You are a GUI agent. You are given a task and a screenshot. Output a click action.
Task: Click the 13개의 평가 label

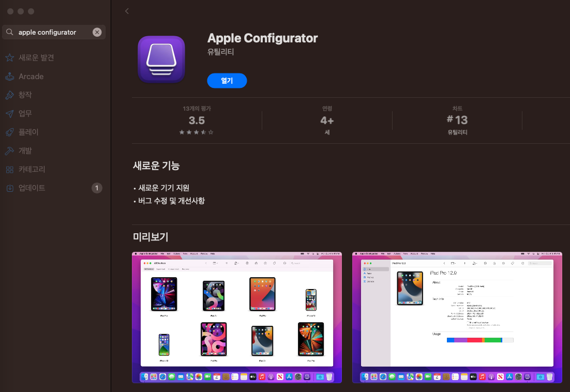[197, 108]
